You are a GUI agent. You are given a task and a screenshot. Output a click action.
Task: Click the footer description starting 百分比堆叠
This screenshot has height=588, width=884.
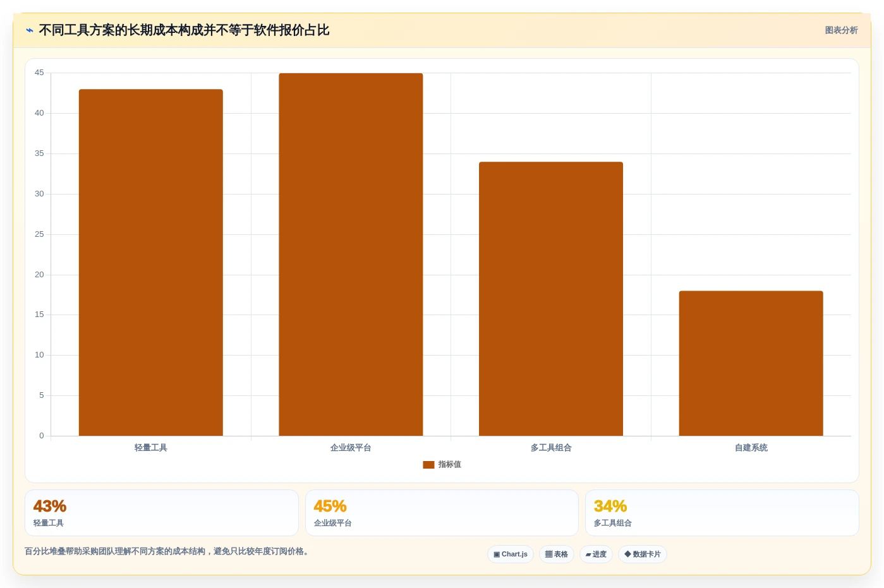(166, 551)
